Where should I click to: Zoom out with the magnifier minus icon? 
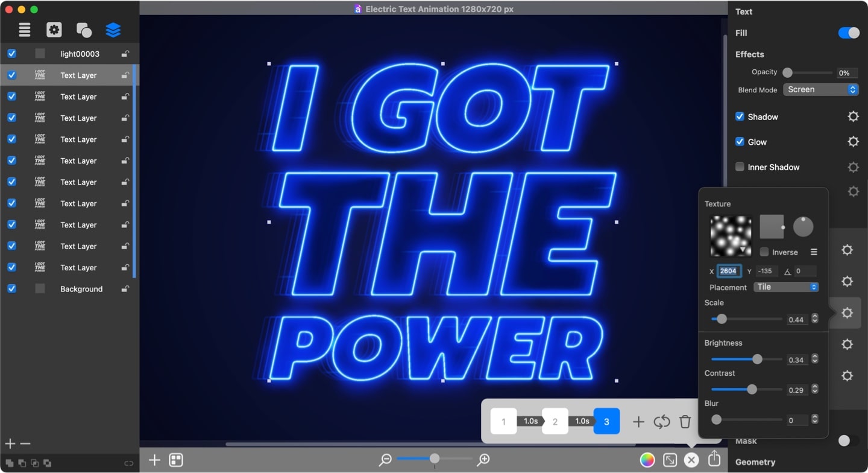click(x=385, y=460)
